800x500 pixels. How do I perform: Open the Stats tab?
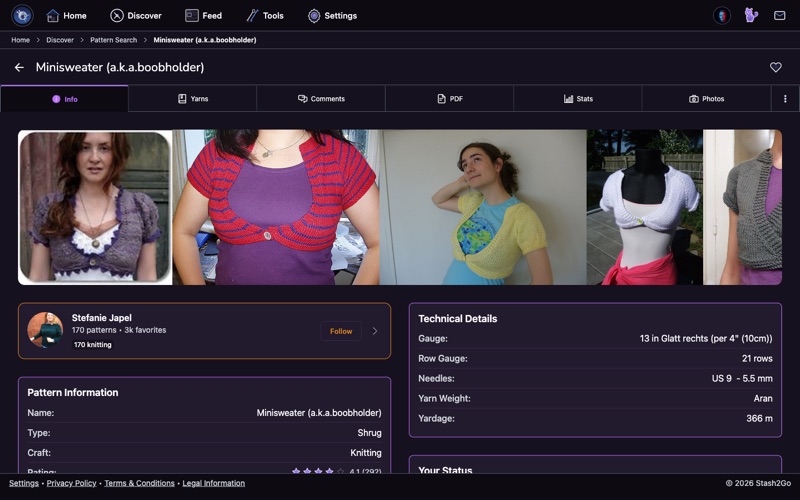[578, 98]
